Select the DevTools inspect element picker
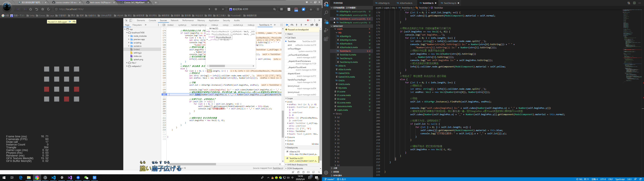The height and width of the screenshot is (181, 644). [x=126, y=20]
